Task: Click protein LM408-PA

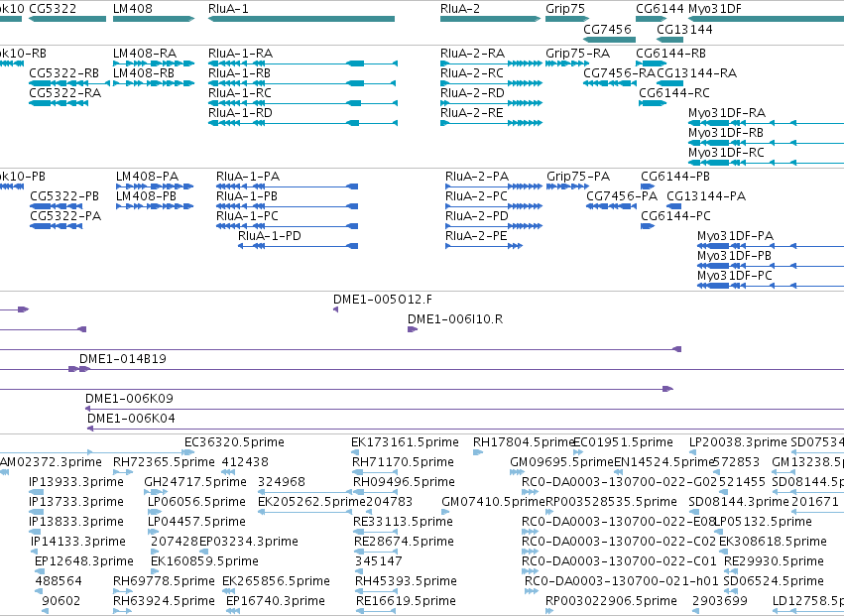Action: click(x=155, y=186)
